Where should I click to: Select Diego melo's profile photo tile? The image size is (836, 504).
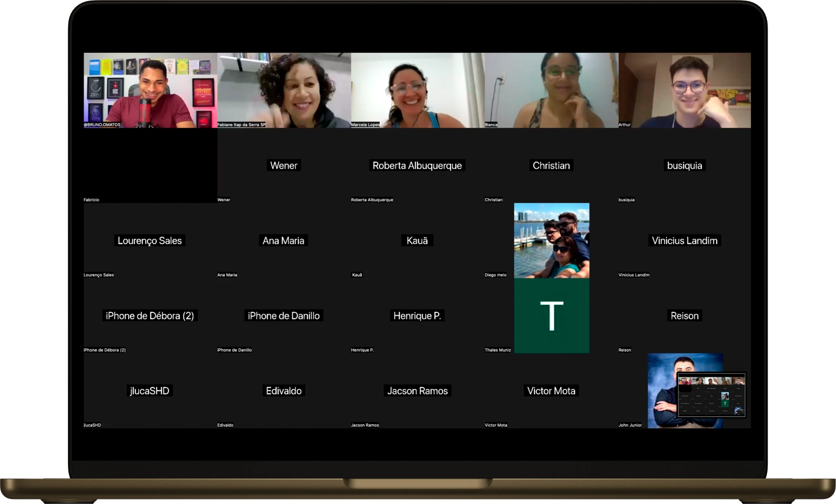(551, 240)
